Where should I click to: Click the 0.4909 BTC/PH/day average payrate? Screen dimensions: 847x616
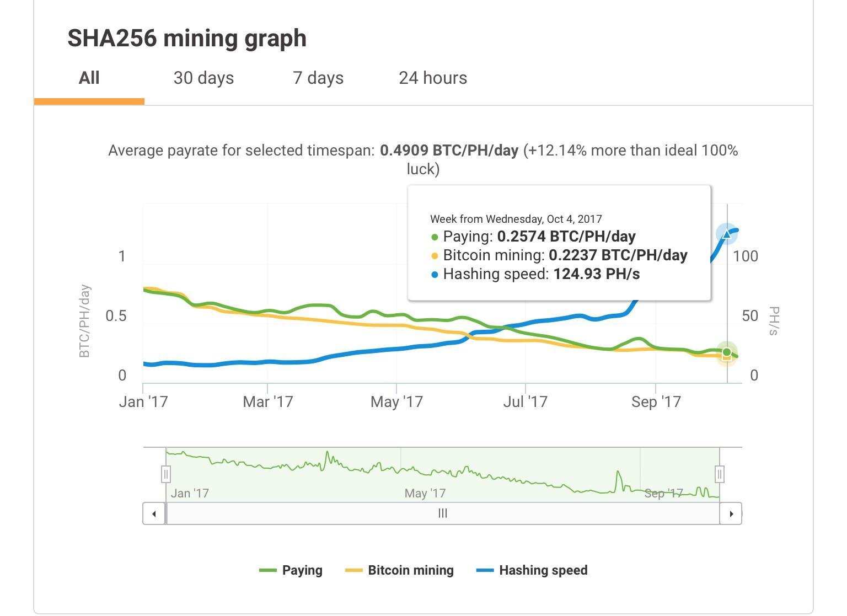(x=449, y=151)
